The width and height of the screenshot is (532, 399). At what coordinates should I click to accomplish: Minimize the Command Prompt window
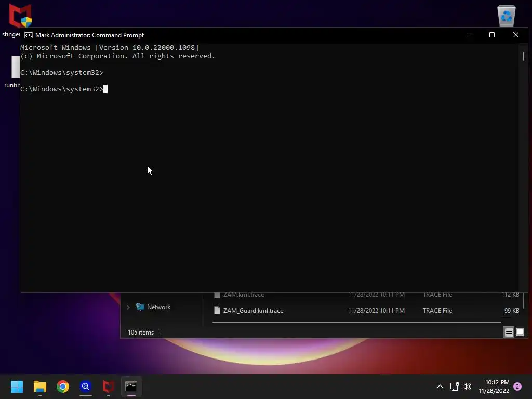[469, 35]
